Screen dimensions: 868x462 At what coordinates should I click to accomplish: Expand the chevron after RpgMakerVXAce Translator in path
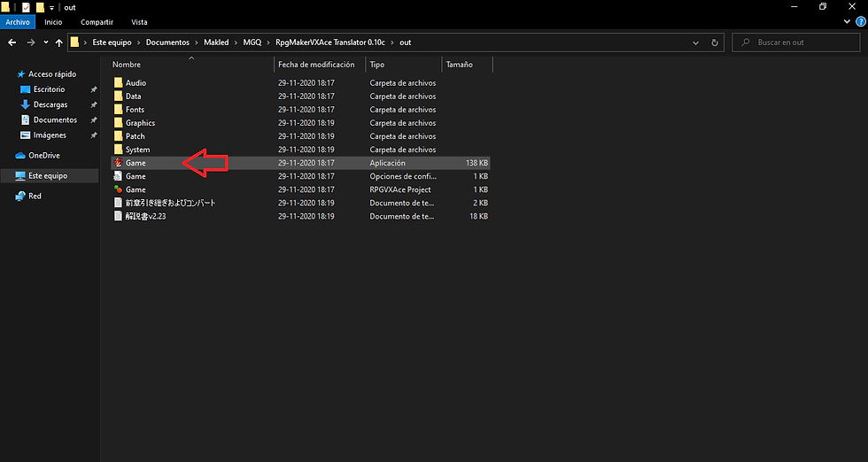[x=392, y=42]
